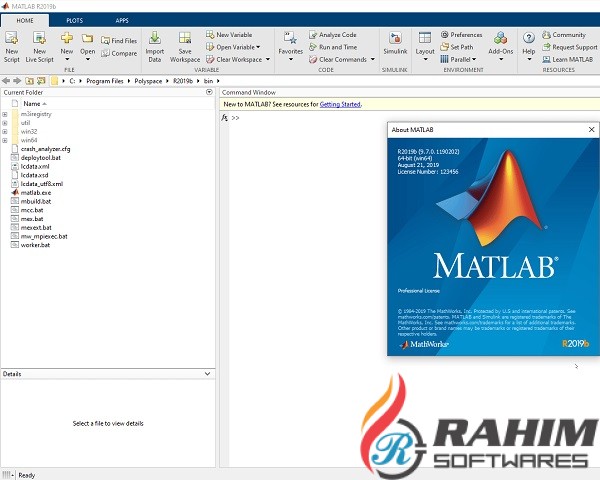600x480 pixels.
Task: Click Request Support
Action: (570, 47)
